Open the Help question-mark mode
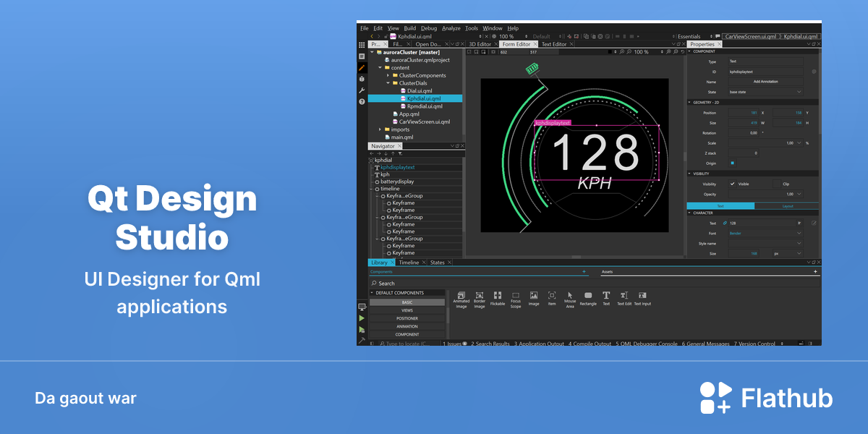This screenshot has height=434, width=868. [x=362, y=102]
